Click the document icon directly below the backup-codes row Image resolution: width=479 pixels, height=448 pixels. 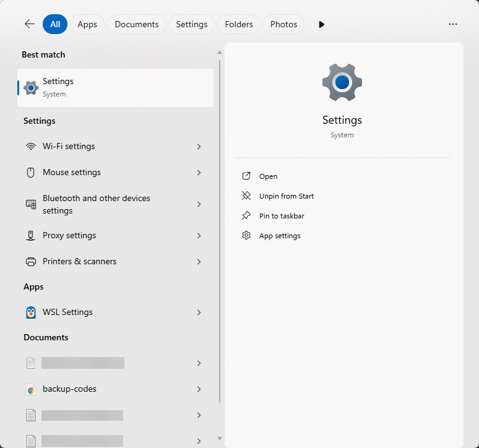31,415
